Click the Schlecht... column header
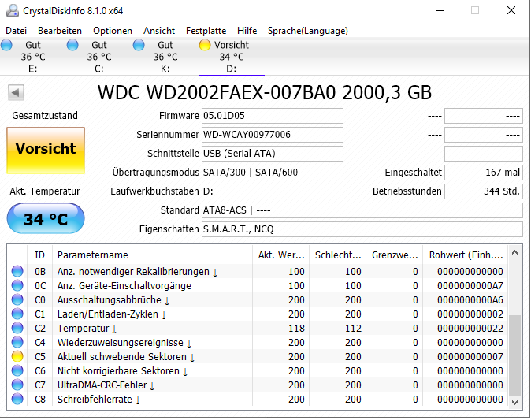The height and width of the screenshot is (420, 531). click(x=338, y=255)
